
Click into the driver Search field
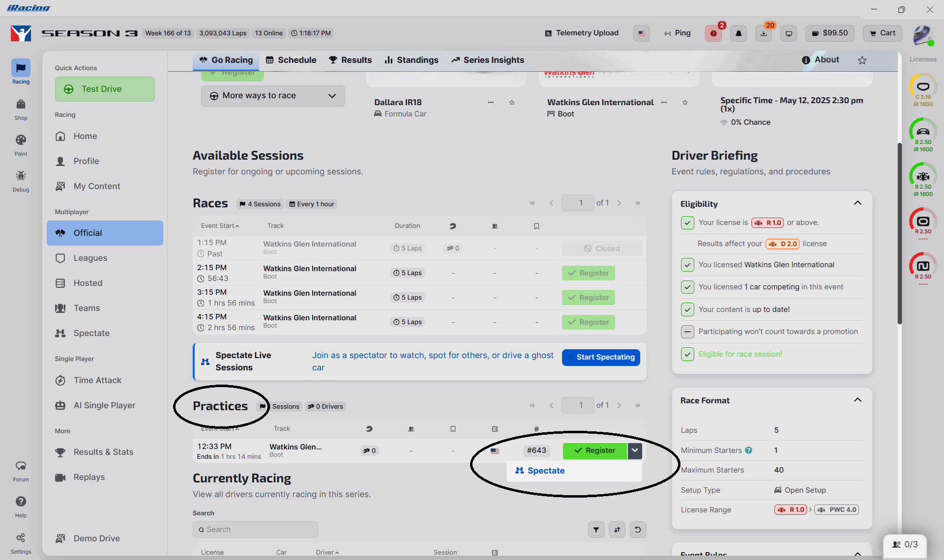pyautogui.click(x=255, y=530)
